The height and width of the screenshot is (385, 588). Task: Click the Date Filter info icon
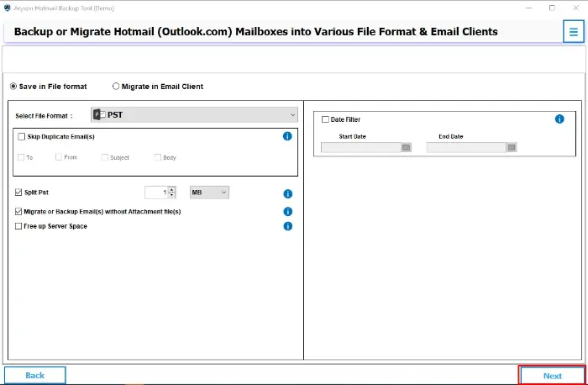tap(559, 119)
